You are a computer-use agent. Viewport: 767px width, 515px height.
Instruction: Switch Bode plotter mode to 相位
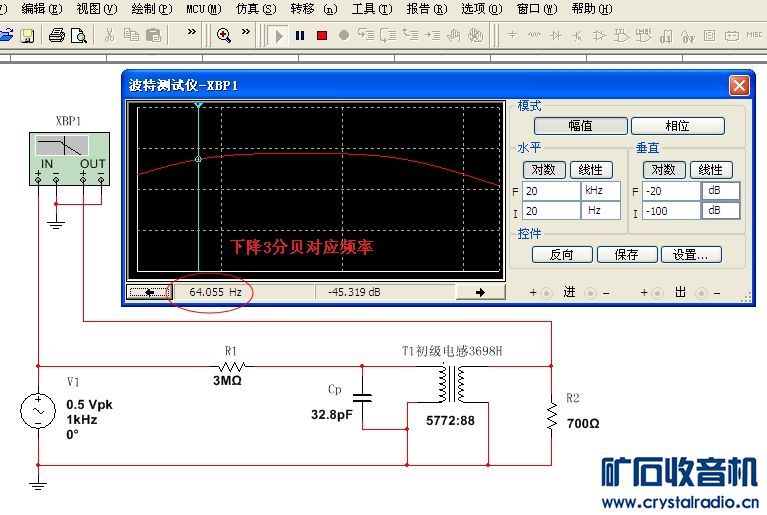click(x=679, y=126)
